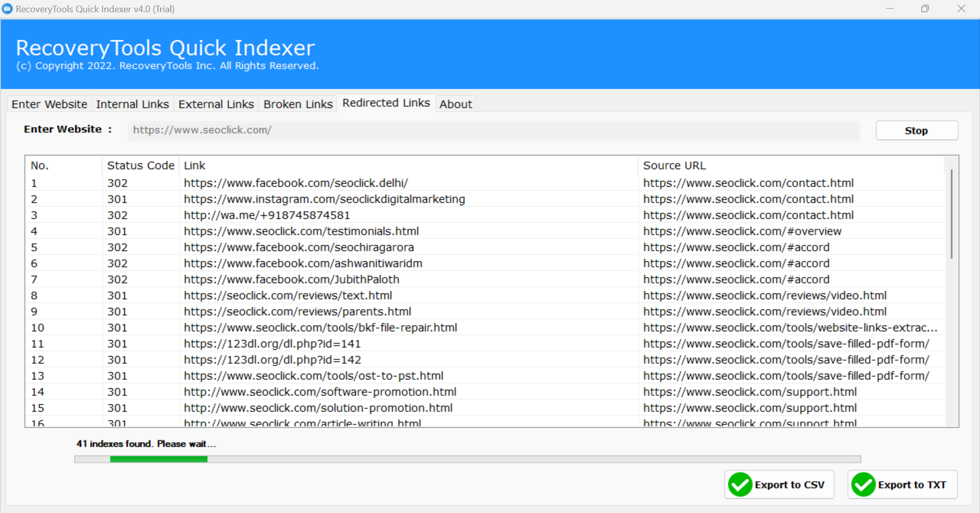The height and width of the screenshot is (513, 980).
Task: Click the '41 indexes found' status text
Action: (x=146, y=444)
